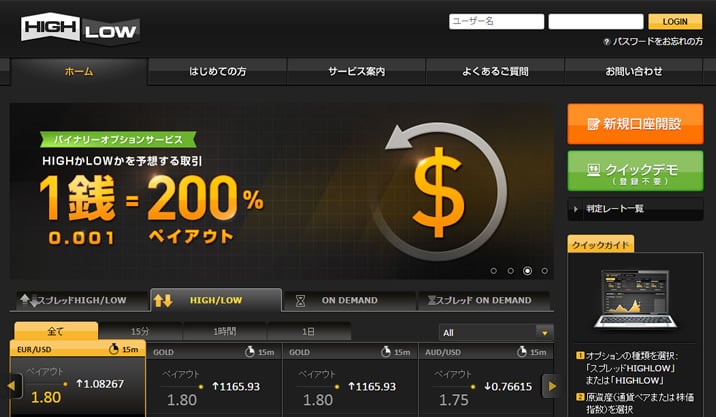Select the EUR/USD 15m option card
Screen dimensions: 716x417
(78, 378)
